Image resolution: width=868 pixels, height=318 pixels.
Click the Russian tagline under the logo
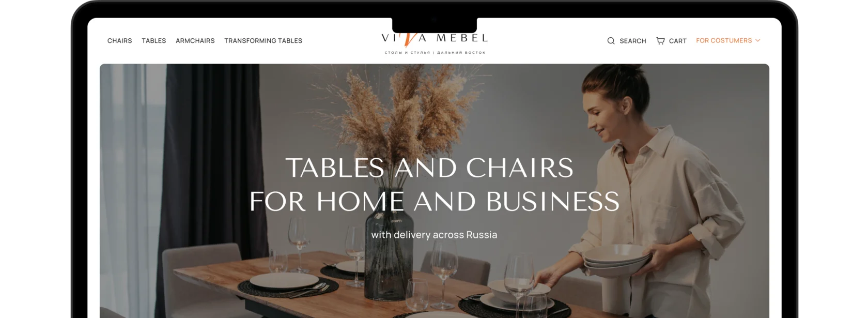click(x=435, y=52)
